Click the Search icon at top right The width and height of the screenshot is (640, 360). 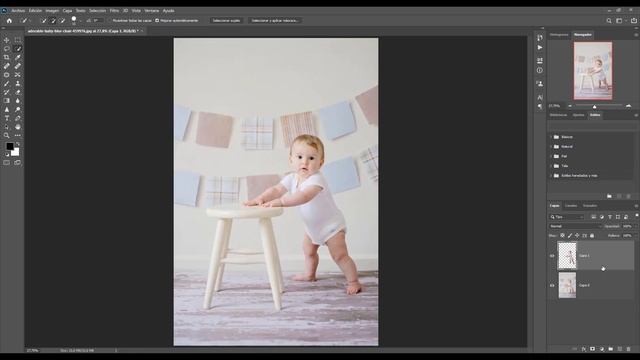(x=609, y=20)
